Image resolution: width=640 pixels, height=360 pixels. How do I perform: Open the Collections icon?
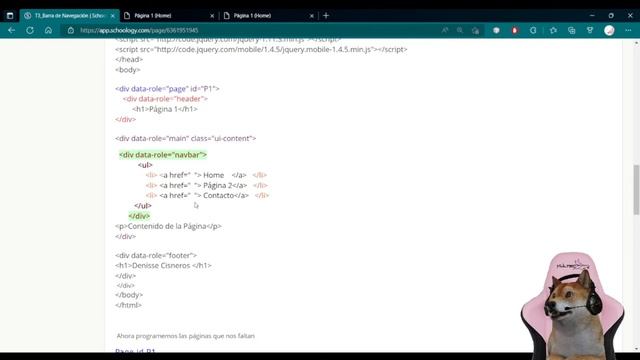tap(571, 30)
